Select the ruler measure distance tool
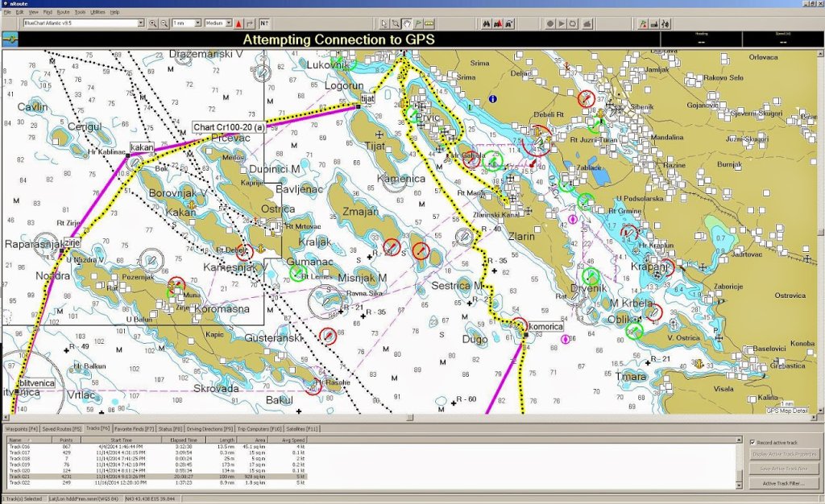The height and width of the screenshot is (504, 825). 430,23
